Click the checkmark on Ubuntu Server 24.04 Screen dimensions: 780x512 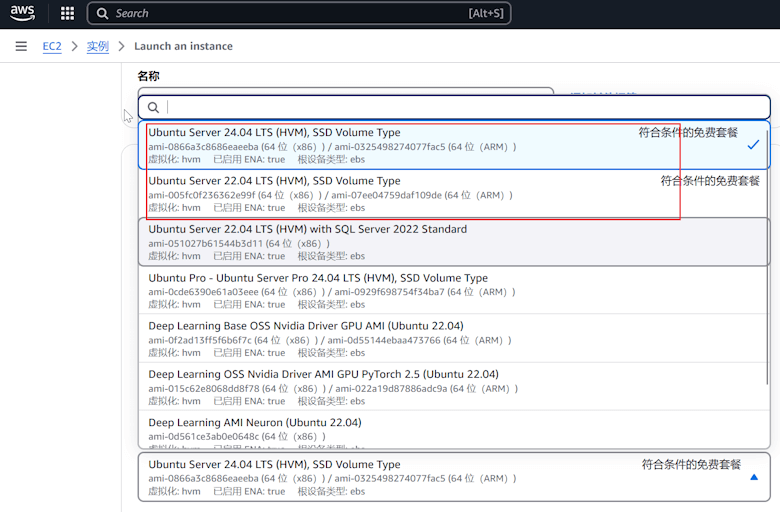[752, 145]
